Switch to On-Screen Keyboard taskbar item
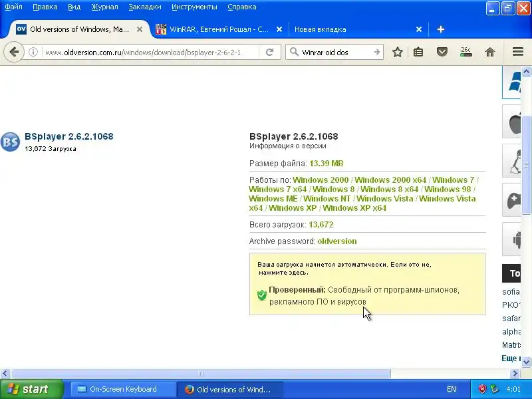532x399 pixels. tap(122, 389)
